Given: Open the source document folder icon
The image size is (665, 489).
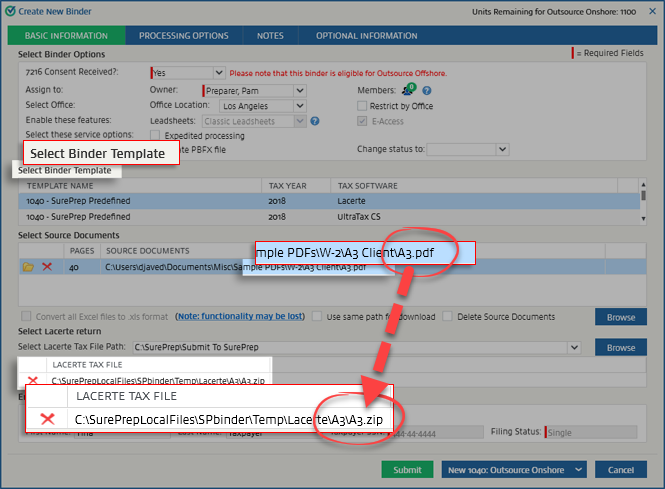Looking at the screenshot, I should pyautogui.click(x=27, y=267).
